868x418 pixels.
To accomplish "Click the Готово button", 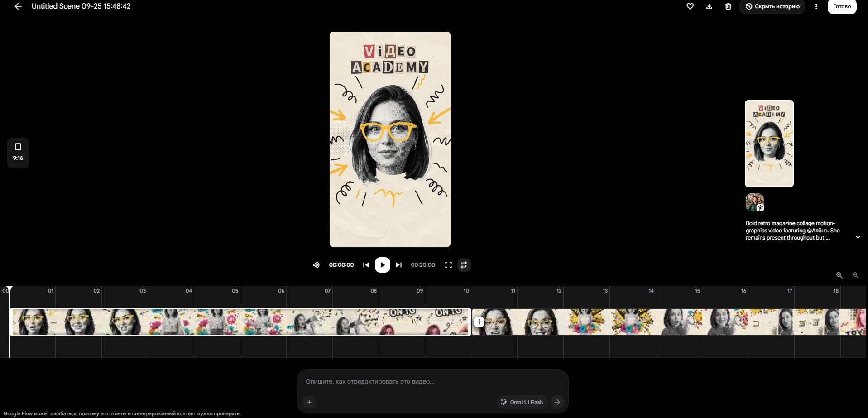I will tap(842, 6).
